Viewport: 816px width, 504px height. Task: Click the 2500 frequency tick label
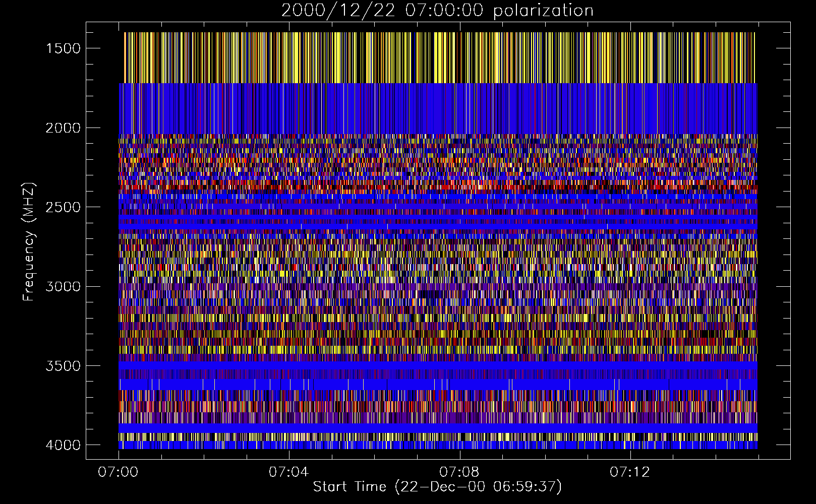coord(63,207)
